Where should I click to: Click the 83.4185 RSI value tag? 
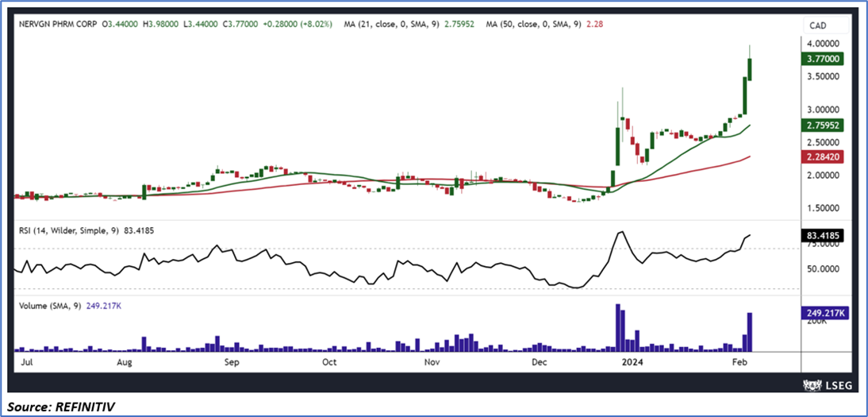[x=823, y=235]
